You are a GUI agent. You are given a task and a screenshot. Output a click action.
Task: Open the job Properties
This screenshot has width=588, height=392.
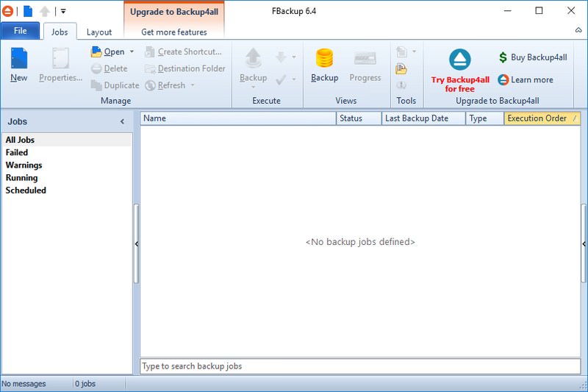(x=60, y=65)
